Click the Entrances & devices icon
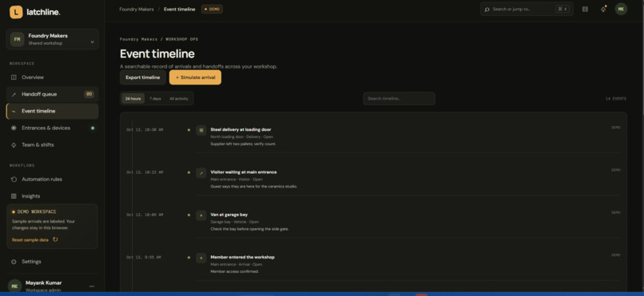The height and width of the screenshot is (296, 644). (14, 128)
